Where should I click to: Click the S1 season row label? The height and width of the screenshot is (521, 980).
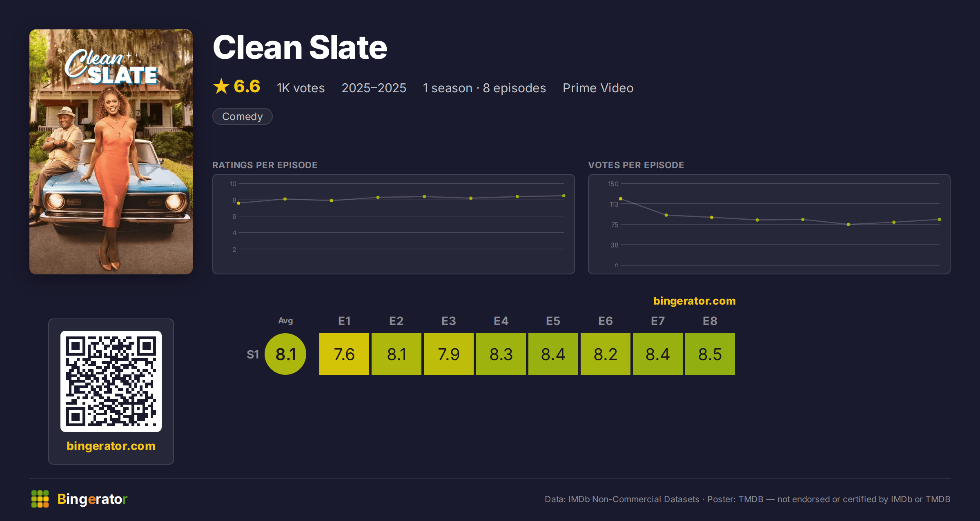pyautogui.click(x=253, y=354)
